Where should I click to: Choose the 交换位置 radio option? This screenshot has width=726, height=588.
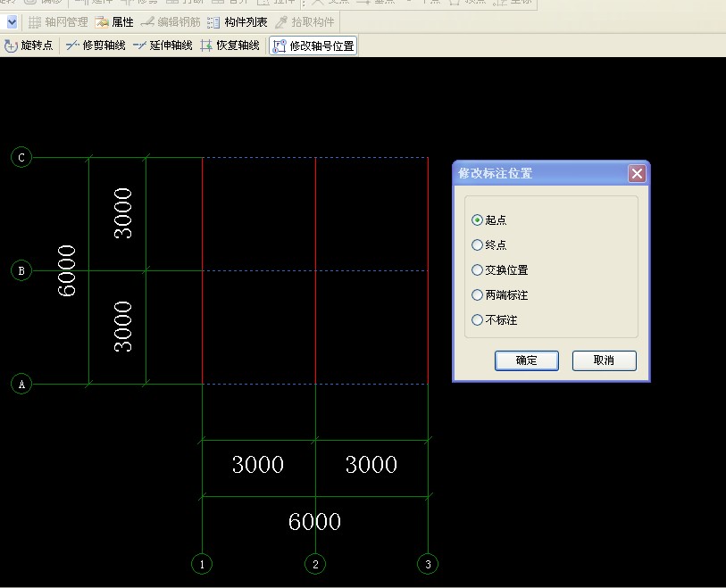tap(499, 269)
